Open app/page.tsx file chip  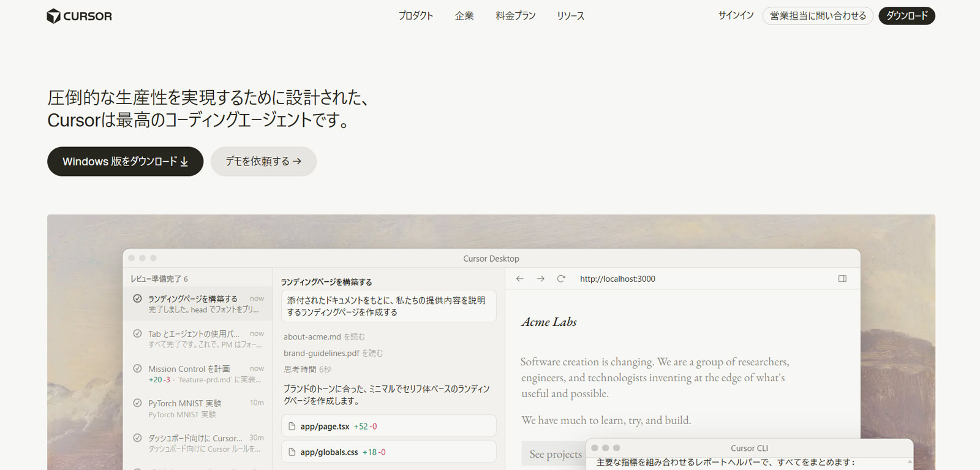pyautogui.click(x=388, y=426)
